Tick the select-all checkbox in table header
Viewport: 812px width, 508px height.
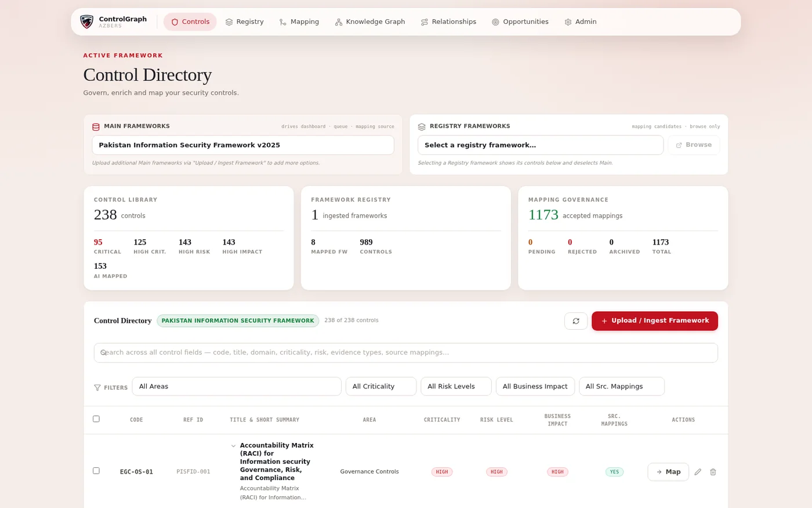[x=96, y=419]
